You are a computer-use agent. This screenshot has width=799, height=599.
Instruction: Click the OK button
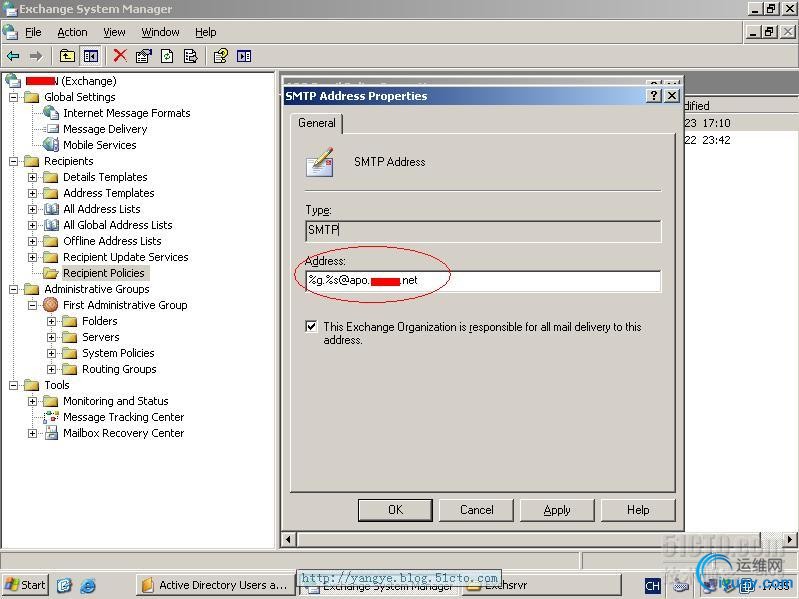click(x=395, y=510)
